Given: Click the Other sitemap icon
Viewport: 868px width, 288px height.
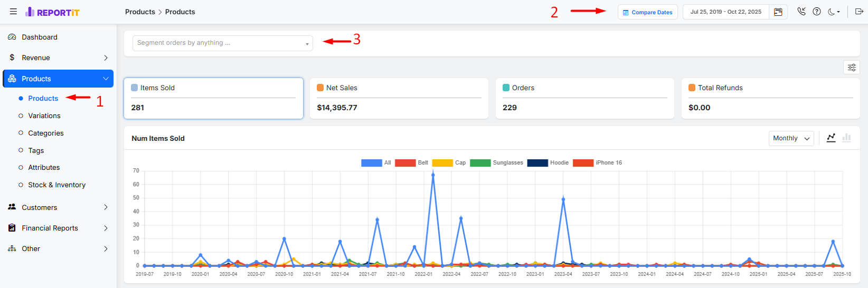Looking at the screenshot, I should (x=12, y=248).
